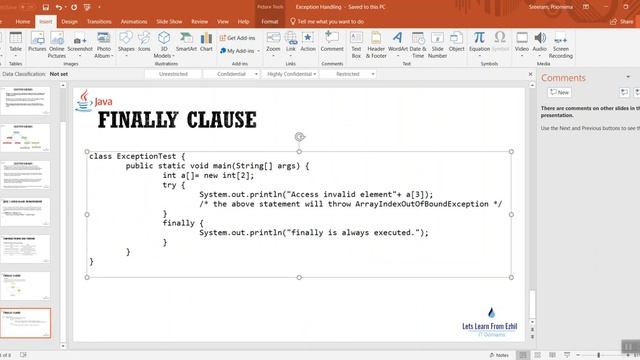Viewport: 640px width, 360px height.
Task: Select the first slide thumbnail
Action: point(25,100)
